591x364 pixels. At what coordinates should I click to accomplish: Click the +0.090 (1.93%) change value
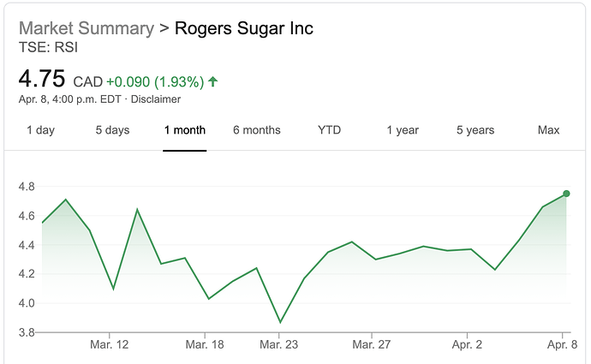click(155, 82)
